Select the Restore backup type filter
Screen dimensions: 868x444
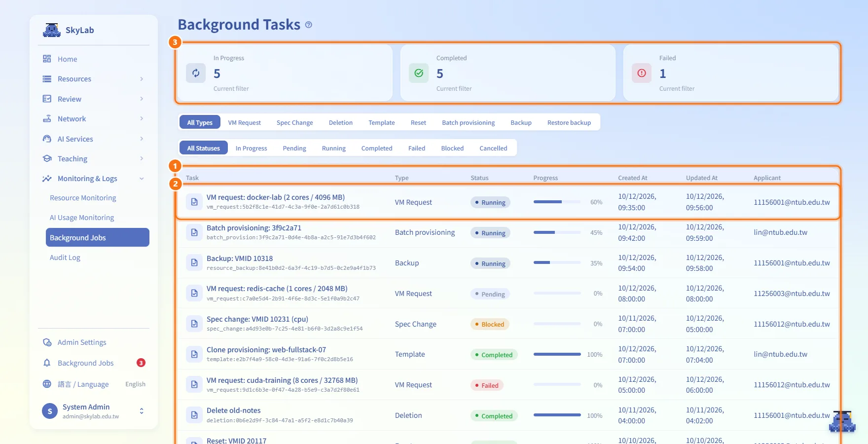(x=569, y=122)
